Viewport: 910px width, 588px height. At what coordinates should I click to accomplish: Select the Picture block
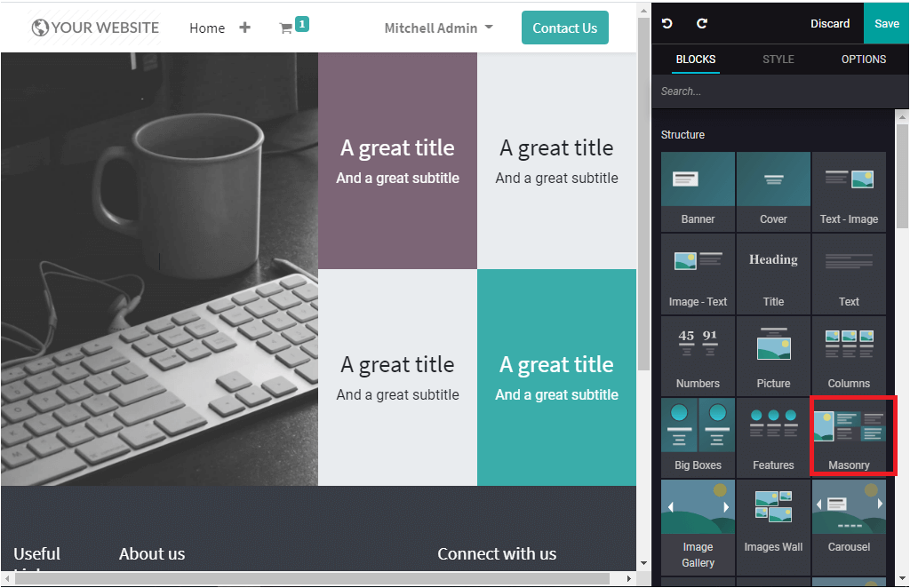coord(773,355)
